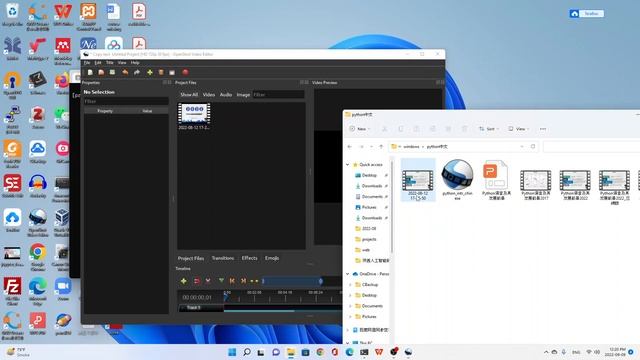Click Paste icon in File Explorer toolbar

click(x=416, y=129)
